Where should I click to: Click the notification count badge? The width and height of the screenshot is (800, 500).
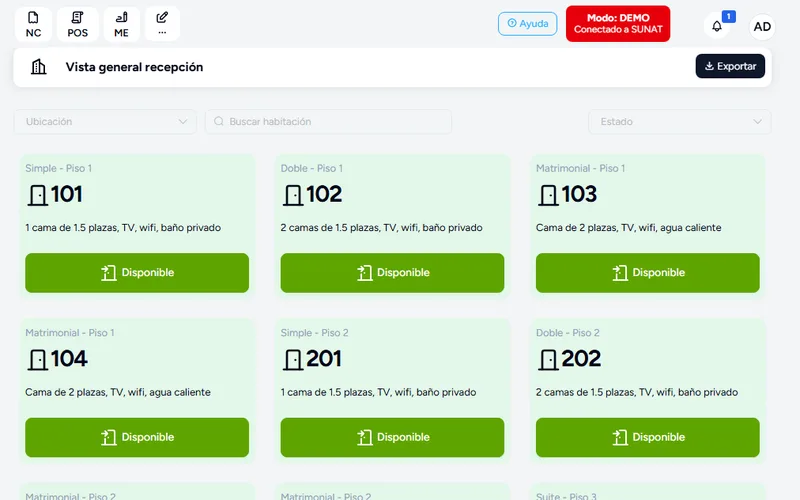point(729,17)
